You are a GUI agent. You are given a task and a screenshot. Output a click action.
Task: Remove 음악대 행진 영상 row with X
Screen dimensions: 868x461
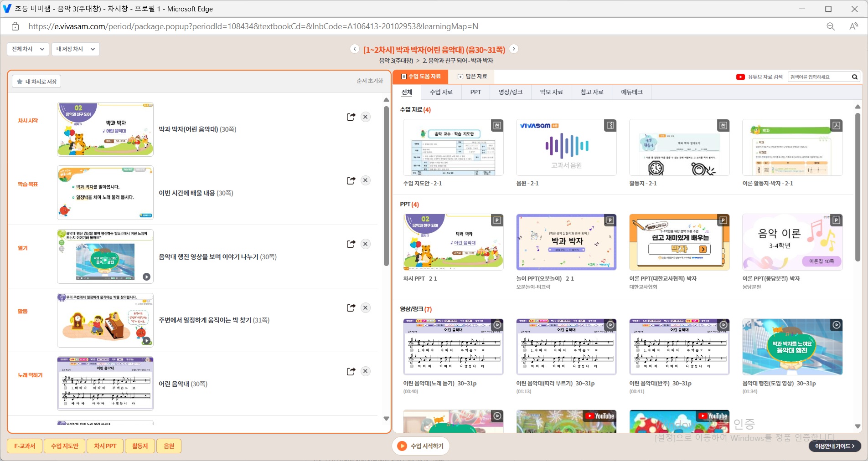click(365, 244)
